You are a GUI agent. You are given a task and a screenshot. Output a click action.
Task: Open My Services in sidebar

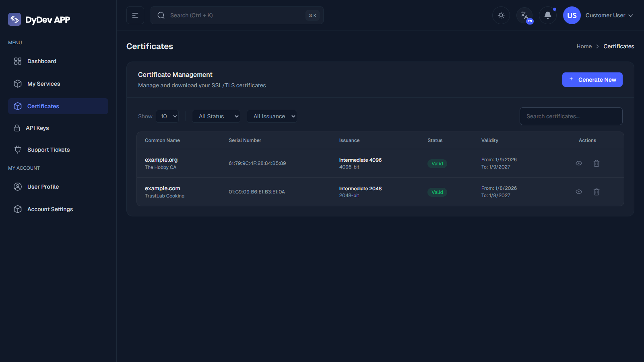tap(43, 84)
